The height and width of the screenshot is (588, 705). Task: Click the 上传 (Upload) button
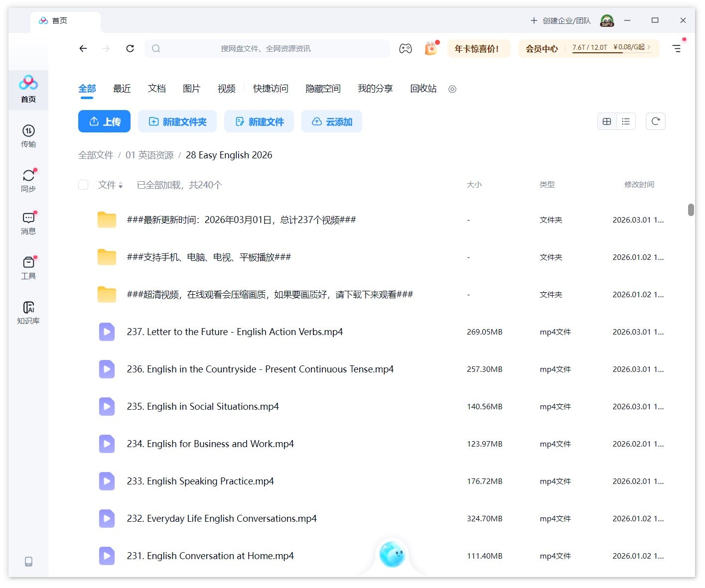[104, 121]
